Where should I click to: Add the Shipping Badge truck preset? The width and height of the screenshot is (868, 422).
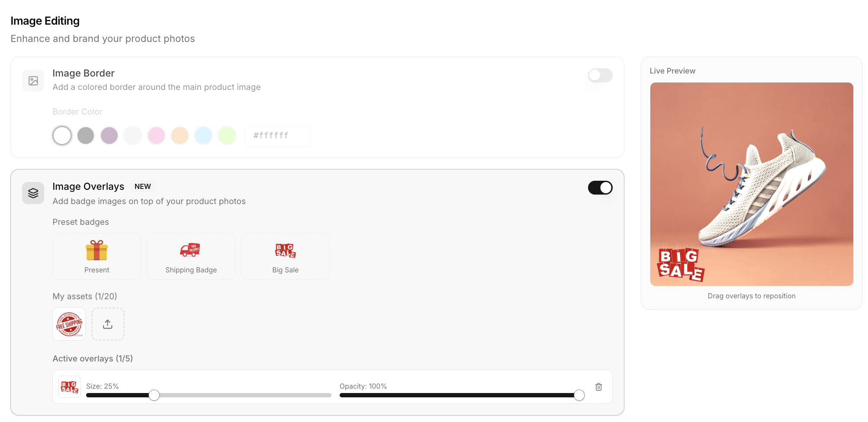191,256
